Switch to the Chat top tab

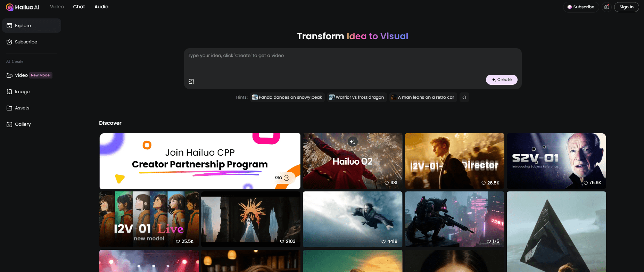79,7
